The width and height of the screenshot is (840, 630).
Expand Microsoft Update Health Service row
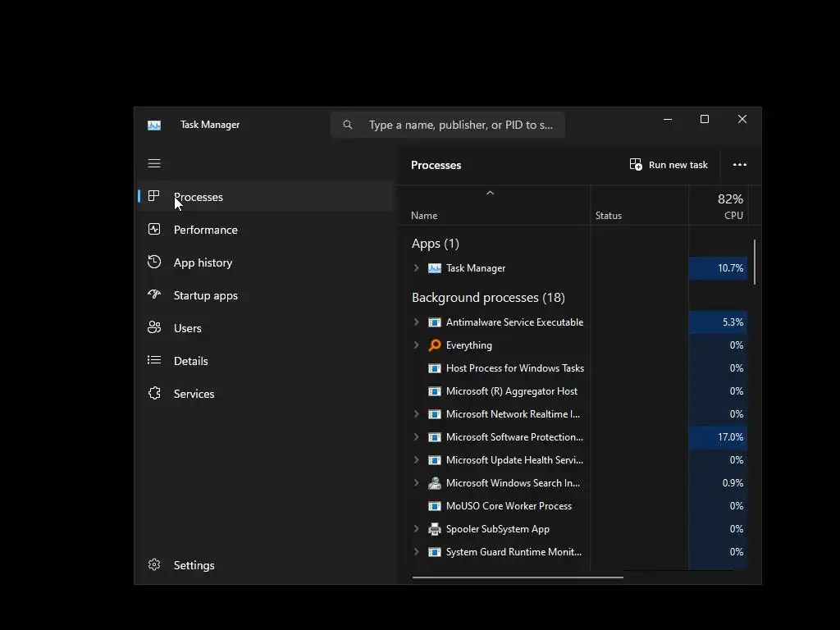click(416, 460)
